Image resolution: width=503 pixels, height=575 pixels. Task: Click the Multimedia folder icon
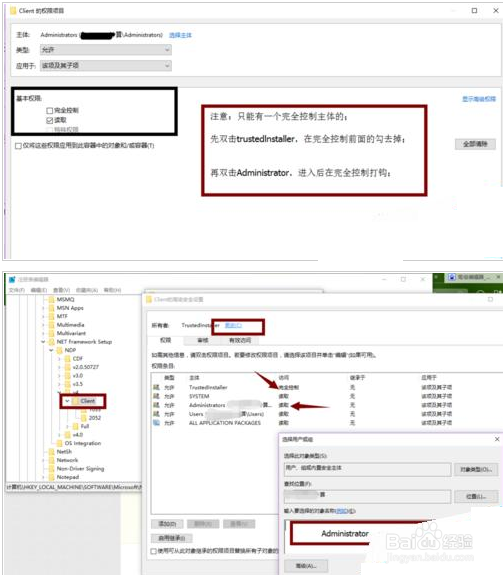pyautogui.click(x=51, y=325)
